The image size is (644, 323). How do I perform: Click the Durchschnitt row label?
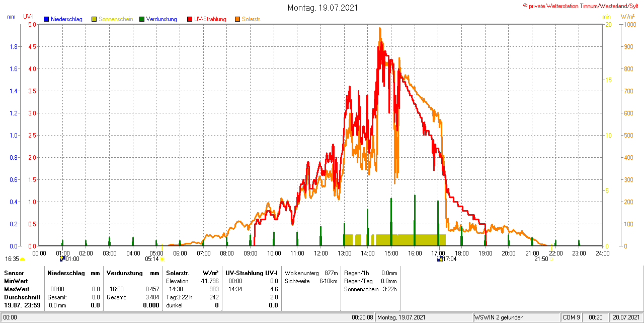point(22,297)
